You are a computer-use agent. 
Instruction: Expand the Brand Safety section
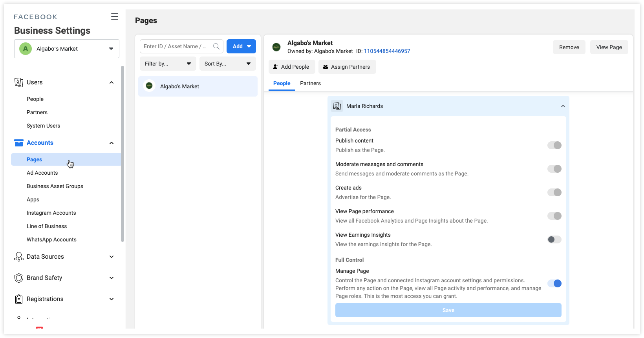coord(112,278)
